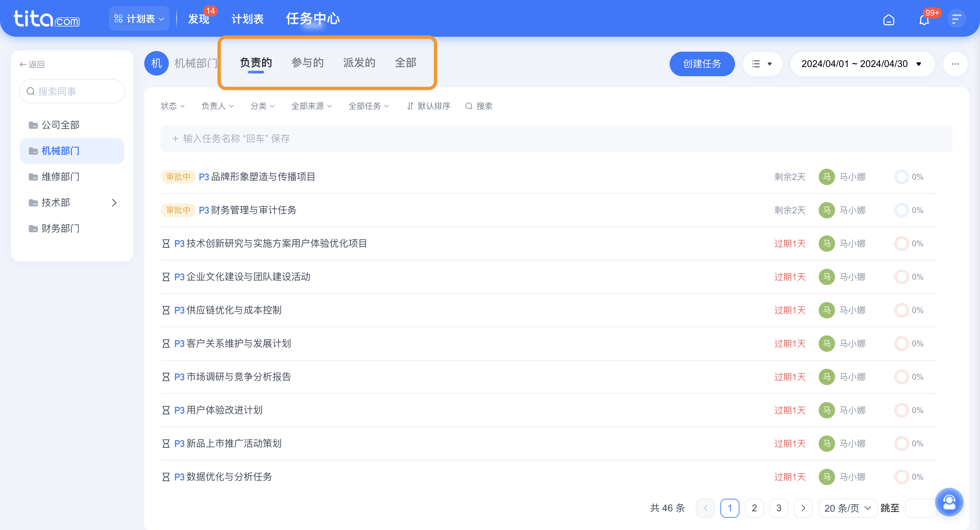Switch to the 负责的 tab
The image size is (980, 530).
(256, 63)
